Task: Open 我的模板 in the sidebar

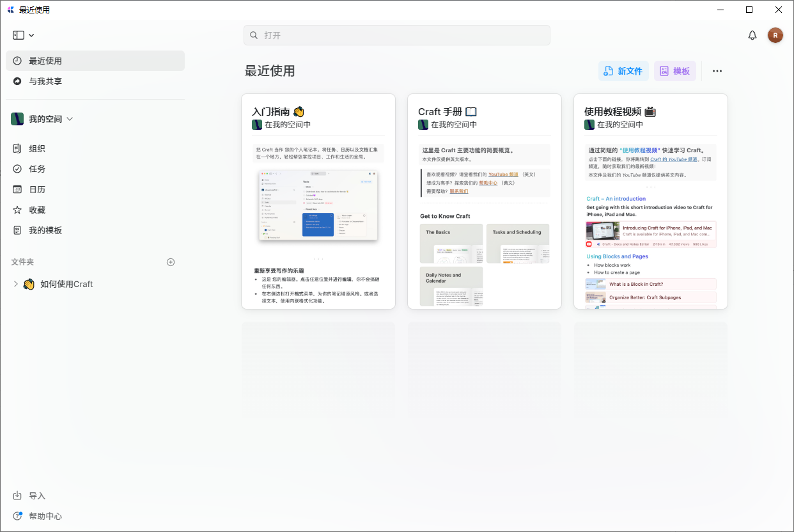Action: (95, 230)
